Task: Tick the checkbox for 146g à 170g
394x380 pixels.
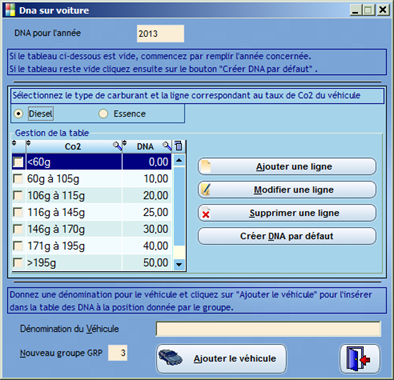Action: [x=18, y=229]
